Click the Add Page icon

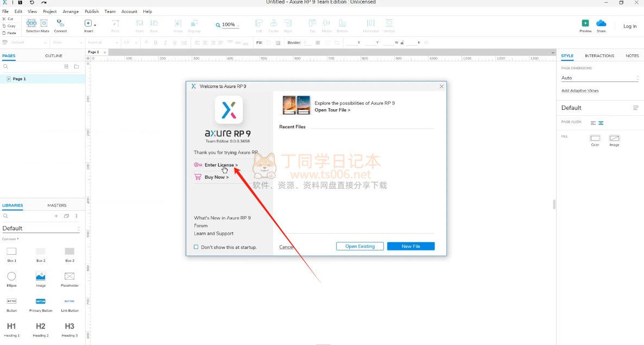pyautogui.click(x=66, y=66)
